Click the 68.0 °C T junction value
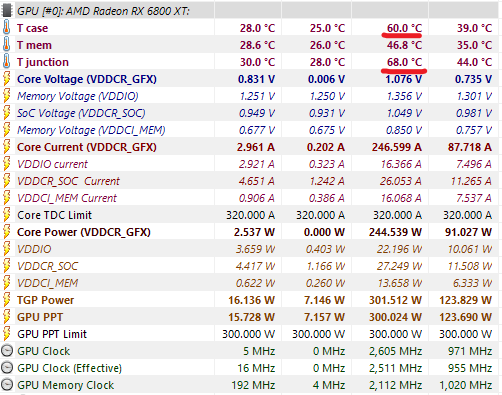502x395 pixels. [404, 62]
